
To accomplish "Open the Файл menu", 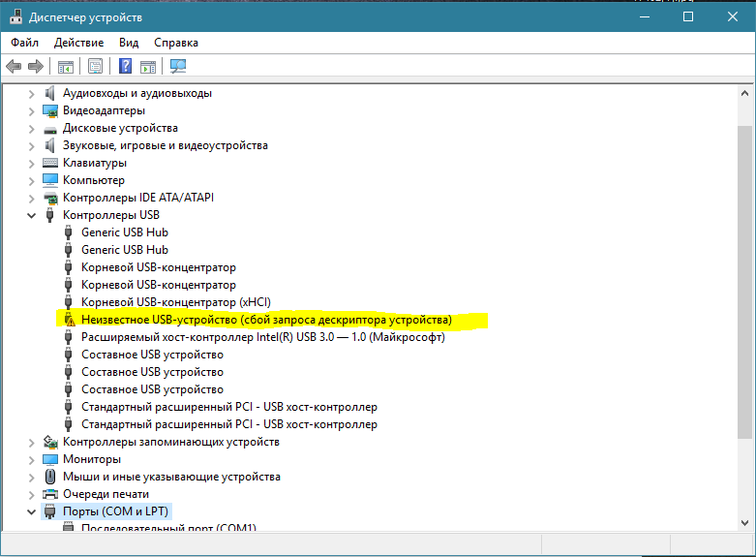I will 24,43.
